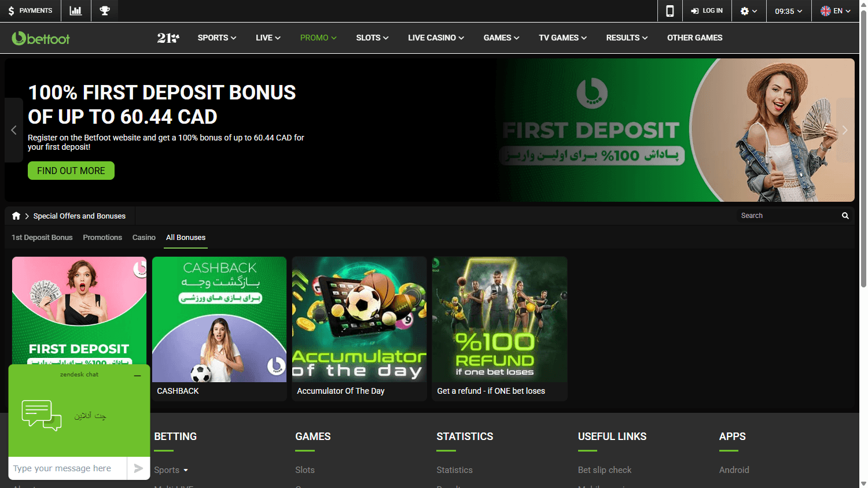This screenshot has width=868, height=488.
Task: Open the statistics bar chart icon
Action: coord(76,10)
